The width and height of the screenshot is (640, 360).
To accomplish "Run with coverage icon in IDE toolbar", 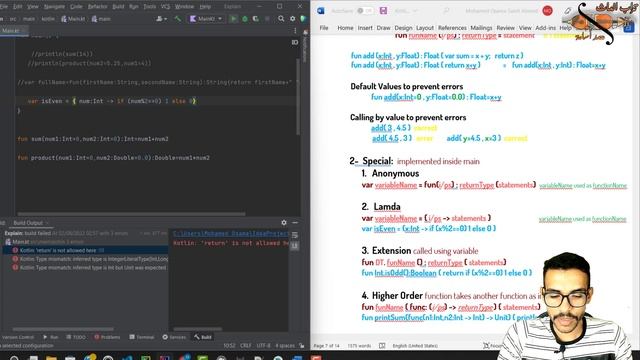I will click(x=256, y=19).
